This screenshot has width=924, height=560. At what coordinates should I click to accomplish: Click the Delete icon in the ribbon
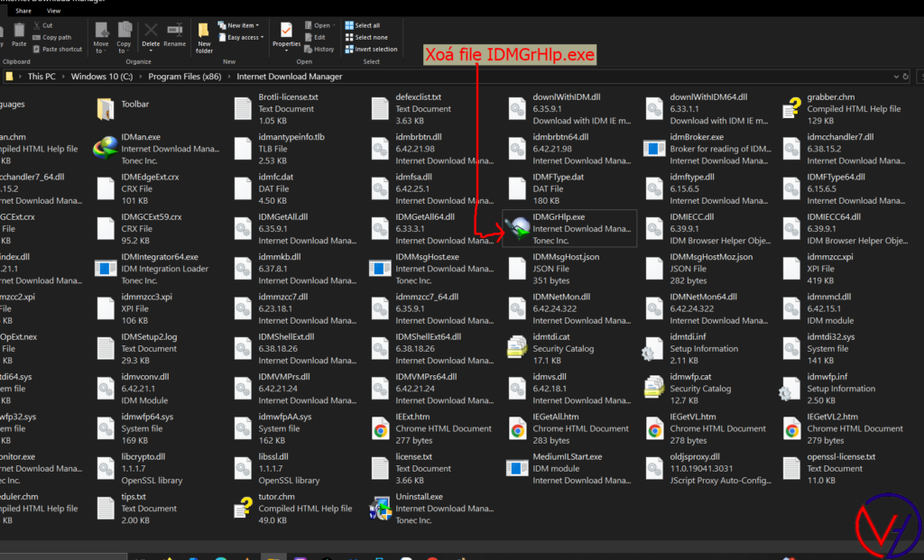point(151,35)
